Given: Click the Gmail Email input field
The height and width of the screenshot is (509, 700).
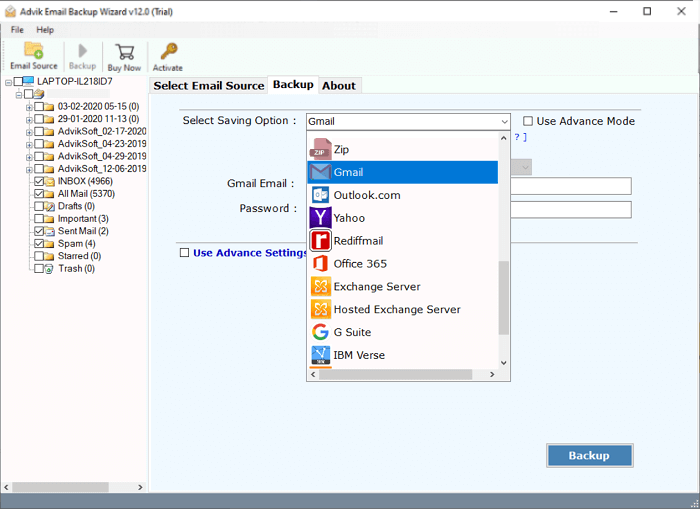Looking at the screenshot, I should pyautogui.click(x=571, y=186).
